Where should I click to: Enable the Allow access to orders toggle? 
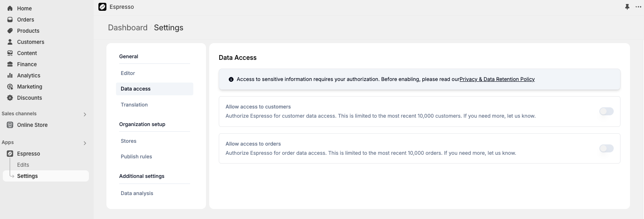(606, 148)
